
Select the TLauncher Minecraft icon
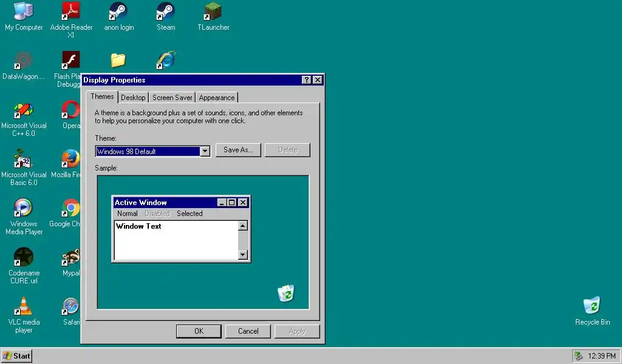[213, 16]
